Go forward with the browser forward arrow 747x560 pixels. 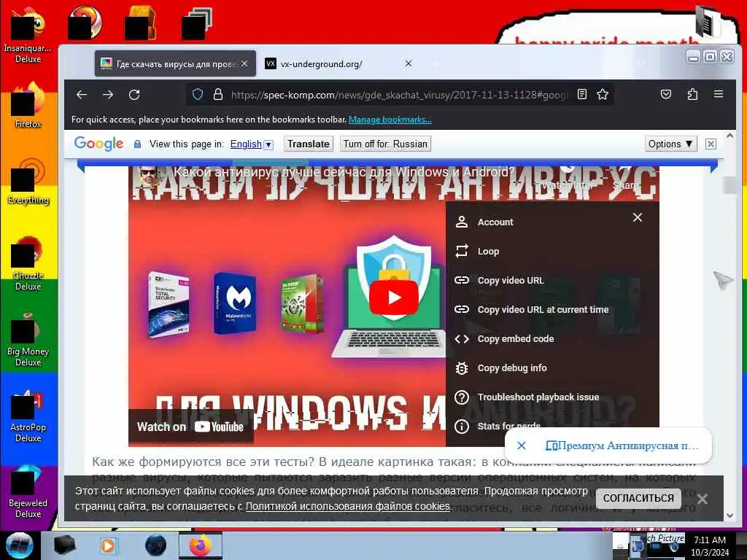tap(108, 94)
